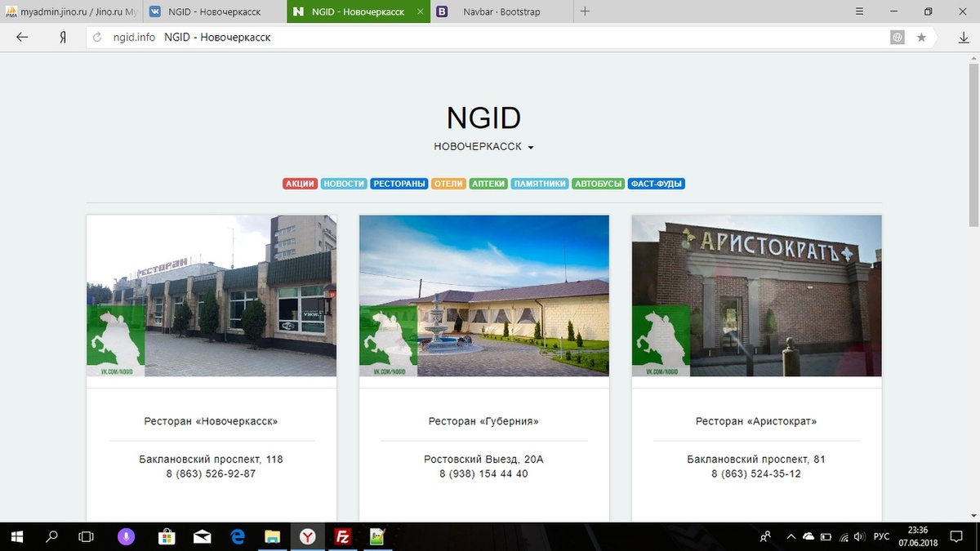This screenshot has height=551, width=980.
Task: Click phone number 8 (863) 526-92-87
Action: [x=212, y=473]
